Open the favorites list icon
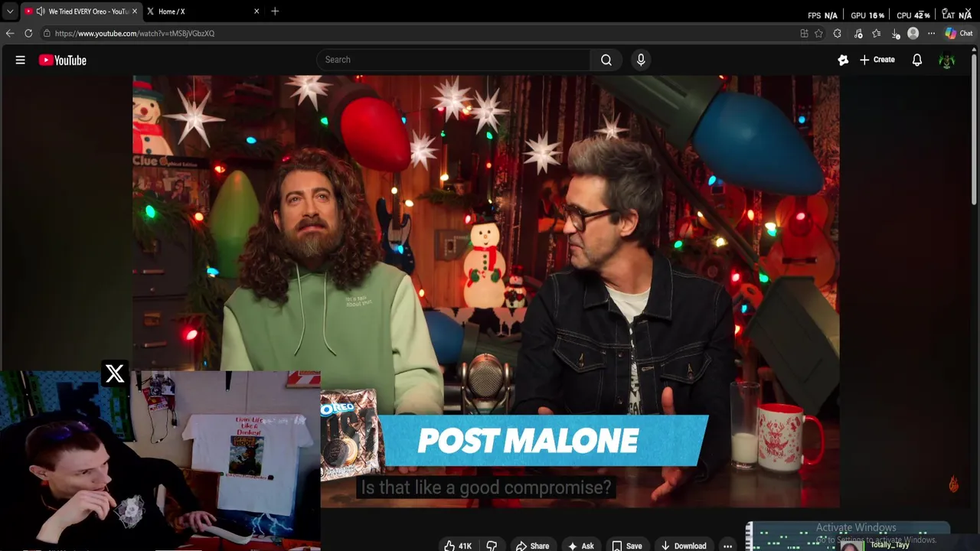The height and width of the screenshot is (551, 980). [x=877, y=34]
